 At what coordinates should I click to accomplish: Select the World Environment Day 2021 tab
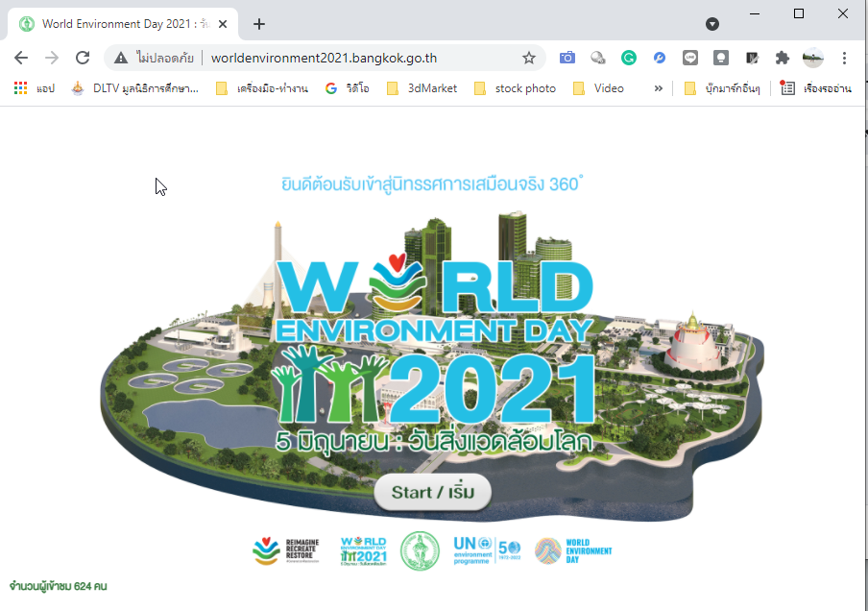click(115, 24)
